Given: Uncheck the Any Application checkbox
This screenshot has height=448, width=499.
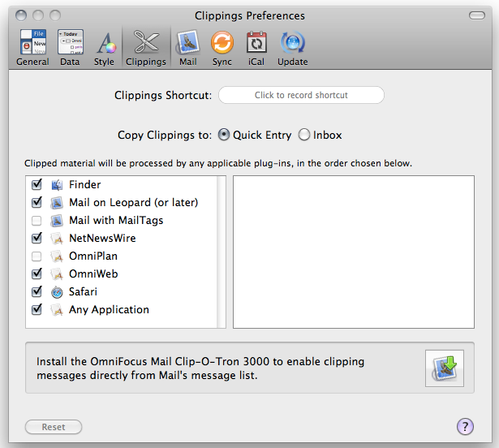Looking at the screenshot, I should tap(37, 309).
